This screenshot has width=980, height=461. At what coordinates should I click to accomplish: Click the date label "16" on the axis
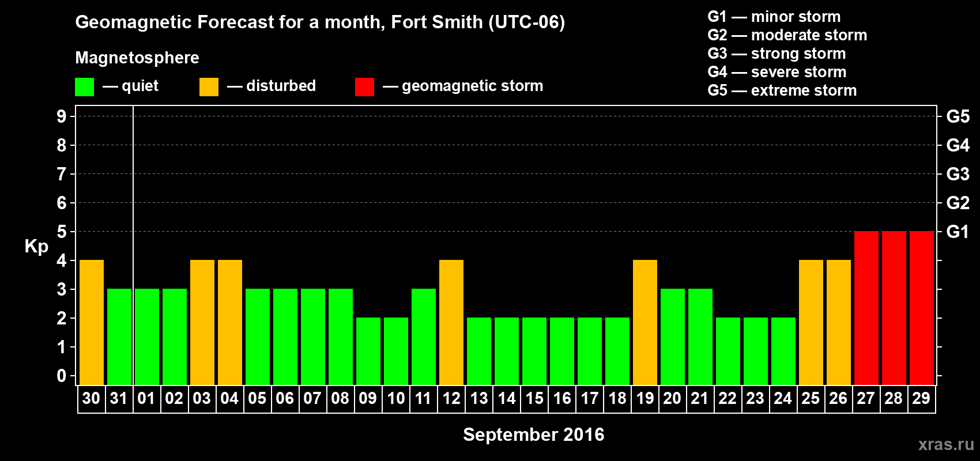click(561, 399)
